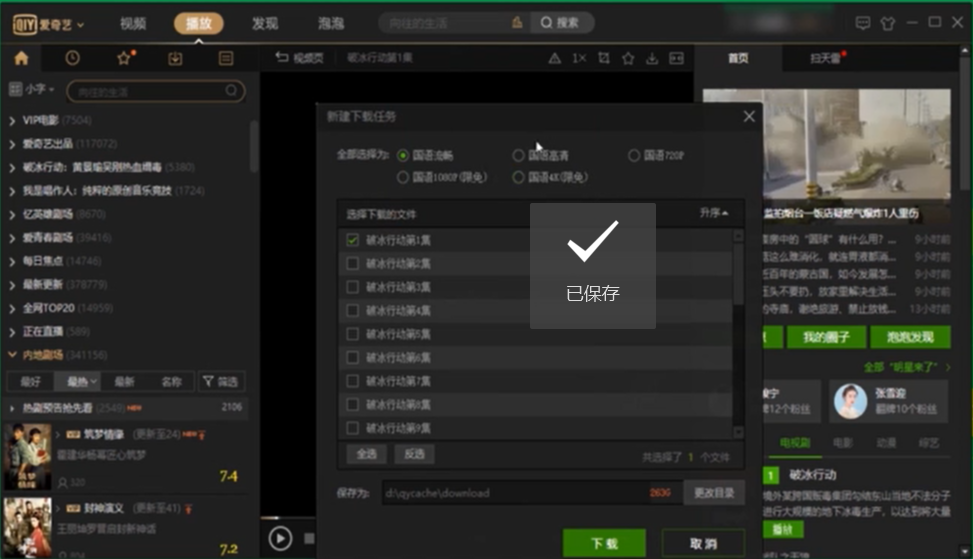Collapse the 内地剧场 category

pyautogui.click(x=12, y=355)
